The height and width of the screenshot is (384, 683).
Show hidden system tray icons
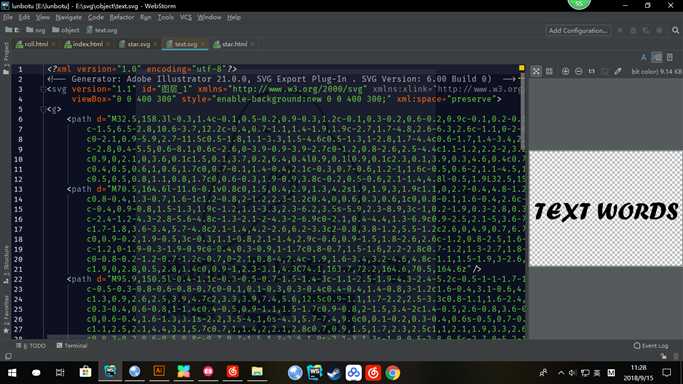click(561, 373)
